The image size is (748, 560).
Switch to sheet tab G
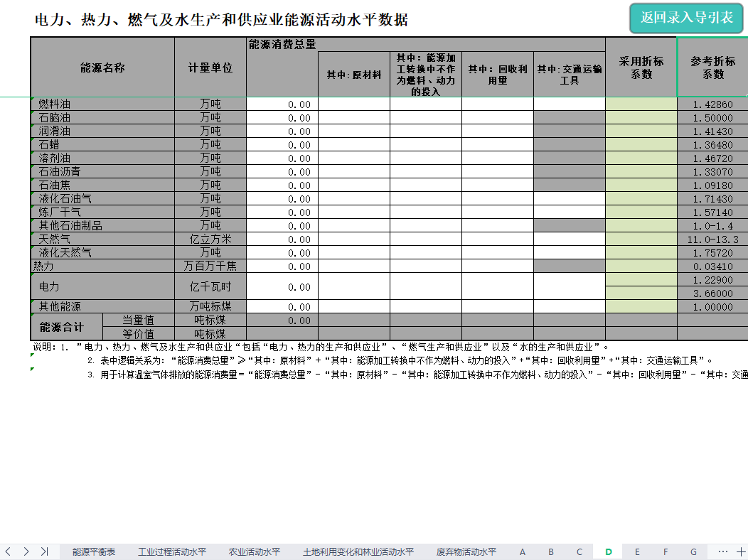click(693, 551)
